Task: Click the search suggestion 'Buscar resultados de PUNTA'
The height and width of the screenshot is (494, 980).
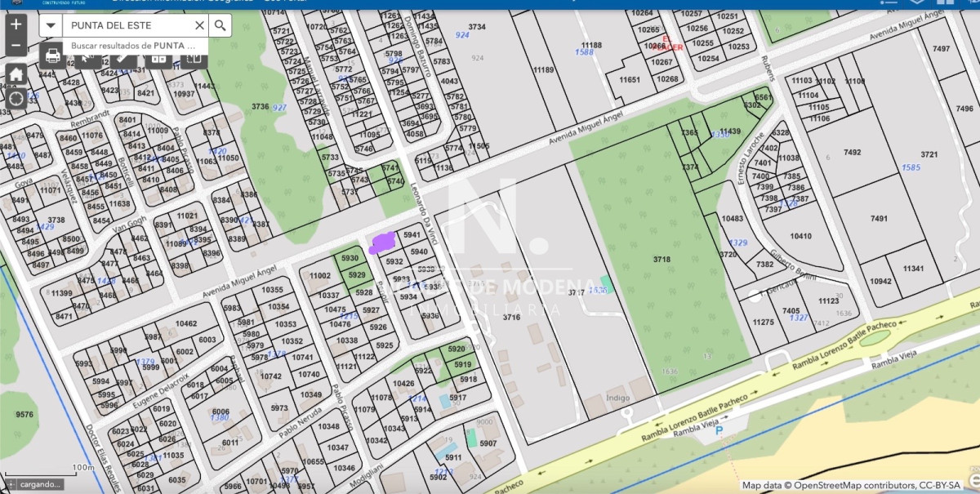Action: click(x=133, y=46)
